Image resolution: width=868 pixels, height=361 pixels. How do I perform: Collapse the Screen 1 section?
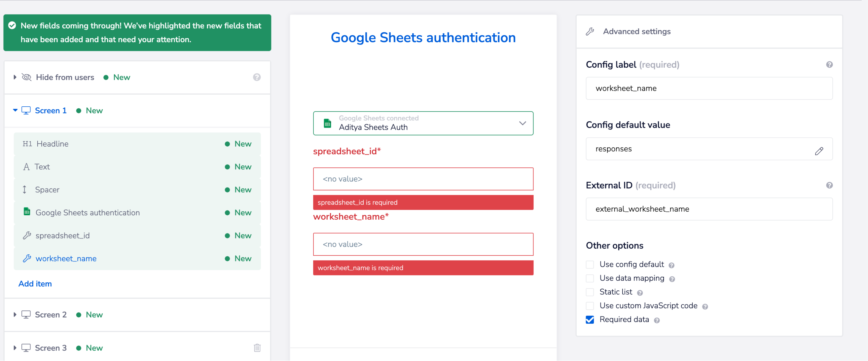15,110
